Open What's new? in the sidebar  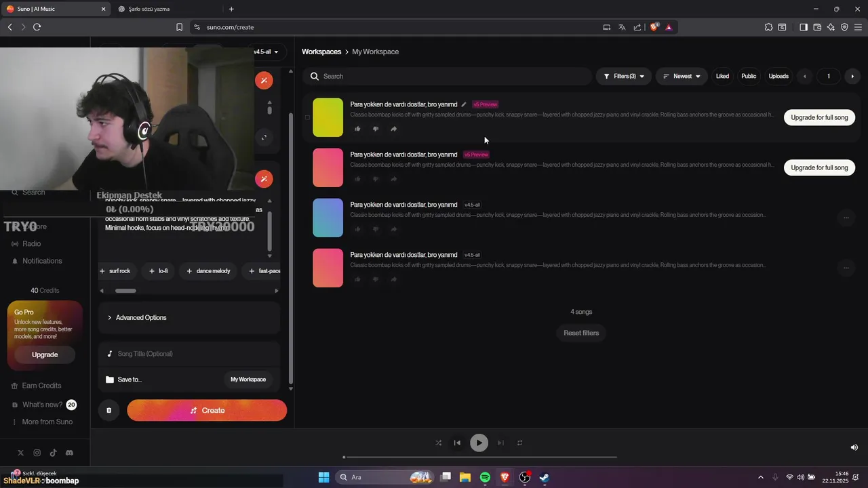(42, 405)
